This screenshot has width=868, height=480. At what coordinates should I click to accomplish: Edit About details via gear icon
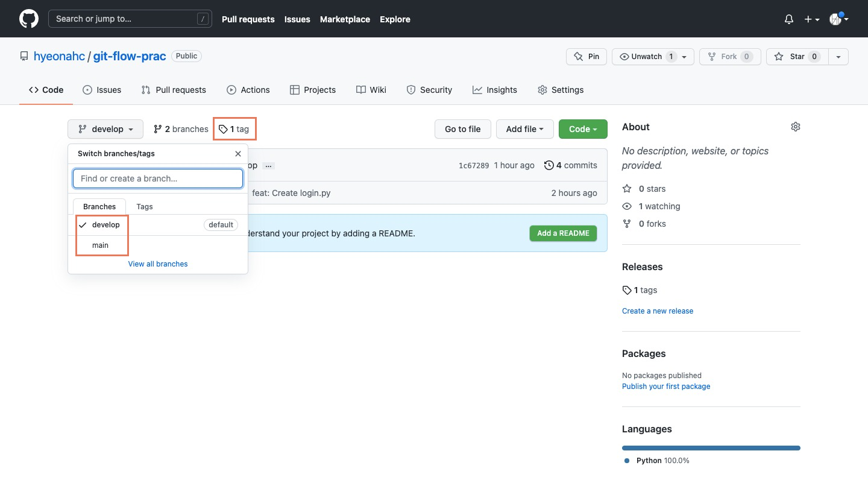[796, 127]
